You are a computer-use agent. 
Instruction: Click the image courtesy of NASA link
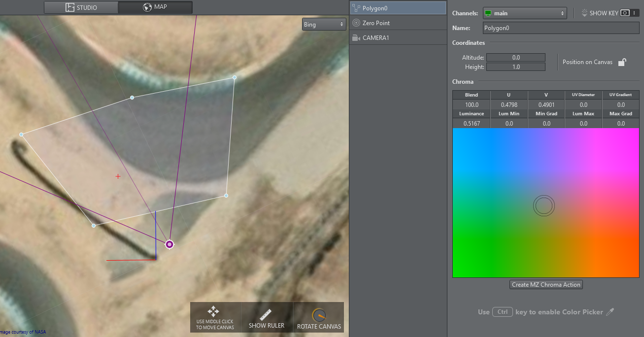click(x=23, y=332)
